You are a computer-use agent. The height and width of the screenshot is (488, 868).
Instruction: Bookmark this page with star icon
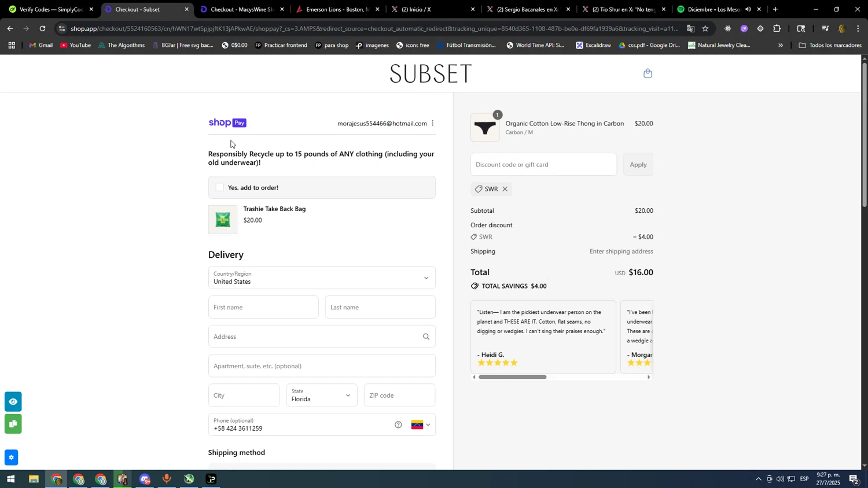click(x=705, y=28)
